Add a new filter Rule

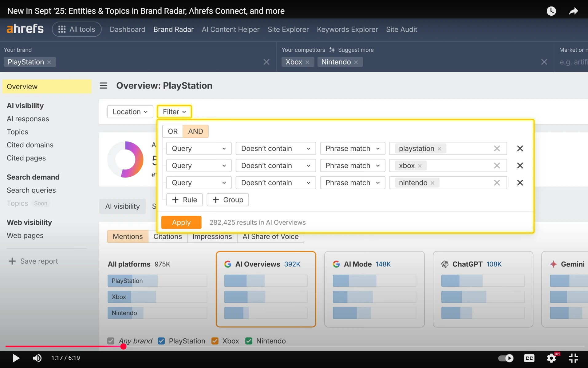[184, 200]
